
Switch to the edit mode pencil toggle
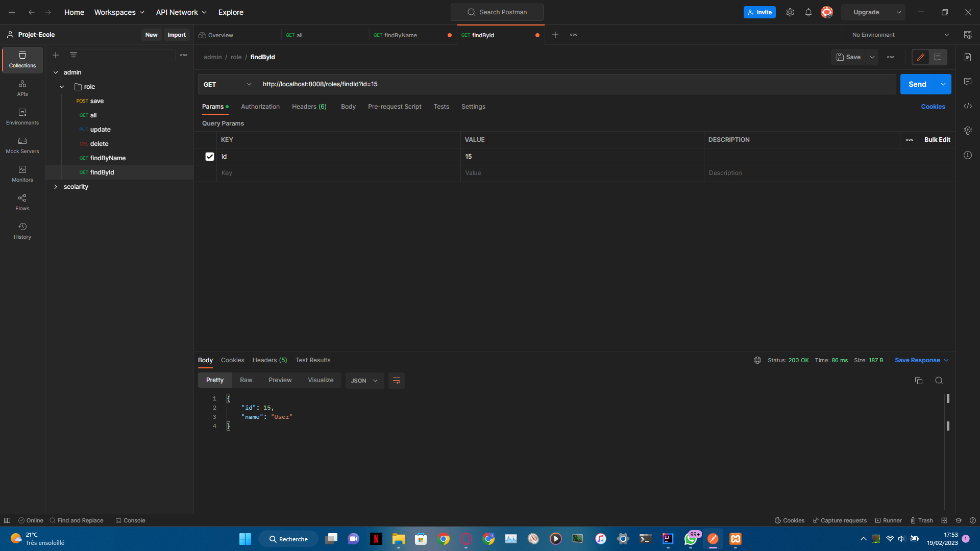click(x=921, y=57)
